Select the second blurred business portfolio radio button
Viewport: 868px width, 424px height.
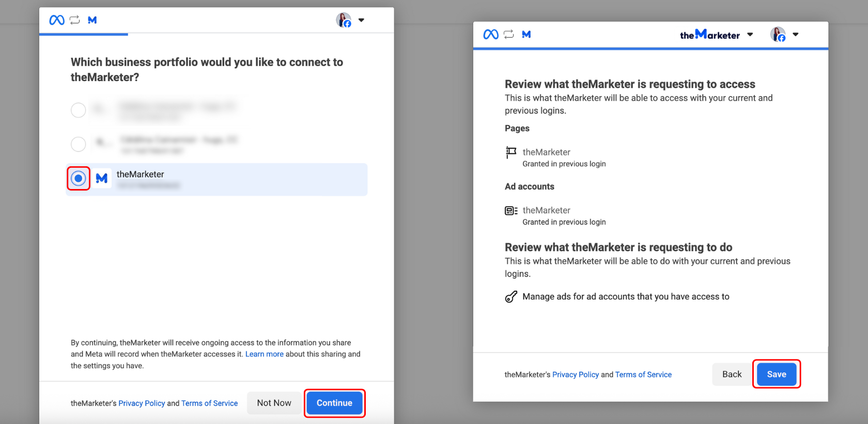click(79, 144)
